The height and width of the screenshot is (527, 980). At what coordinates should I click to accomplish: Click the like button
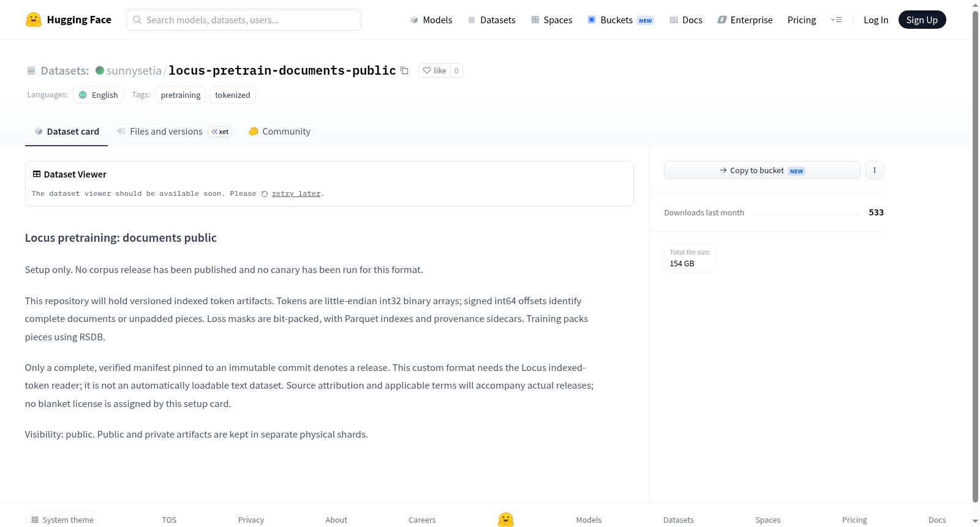click(x=435, y=70)
